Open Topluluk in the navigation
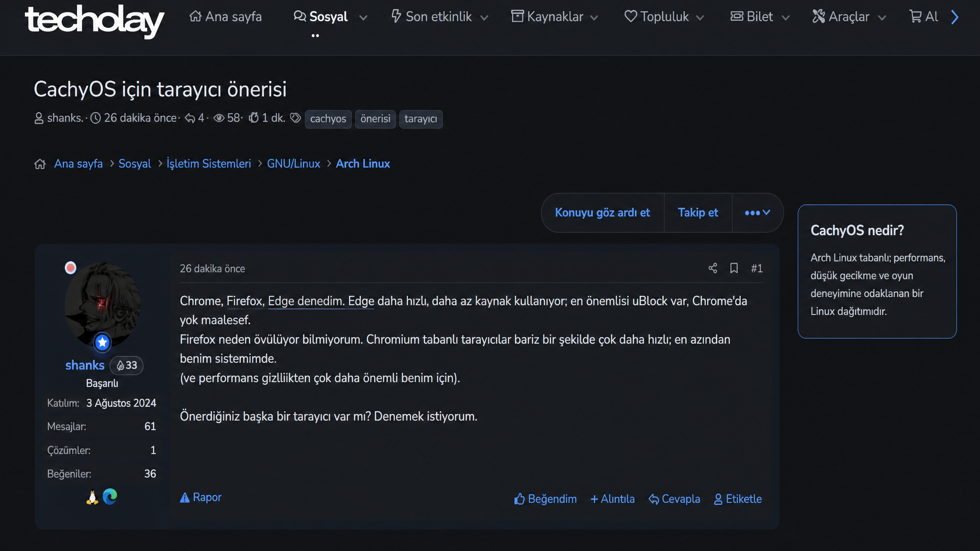Screen dimensions: 980x551 point(657,17)
